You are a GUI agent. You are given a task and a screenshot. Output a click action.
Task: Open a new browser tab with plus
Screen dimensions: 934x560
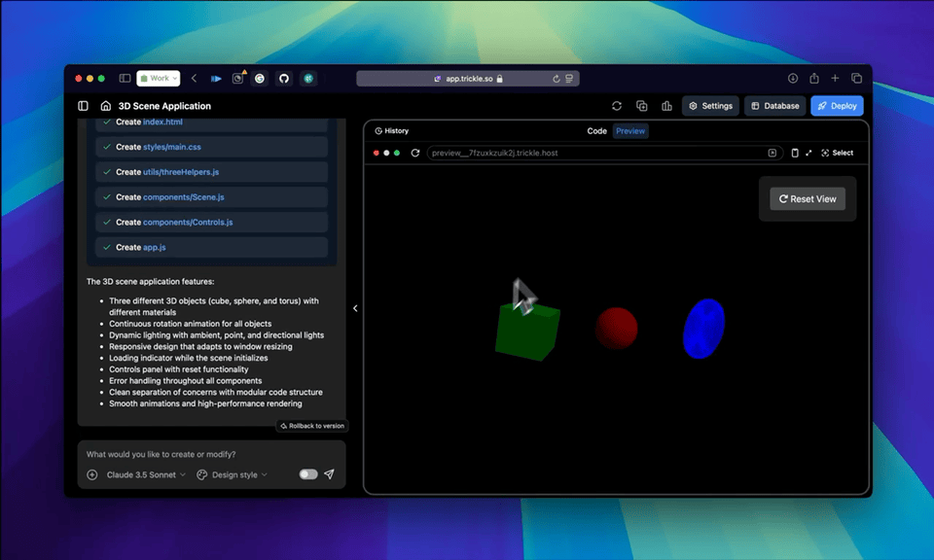tap(835, 78)
